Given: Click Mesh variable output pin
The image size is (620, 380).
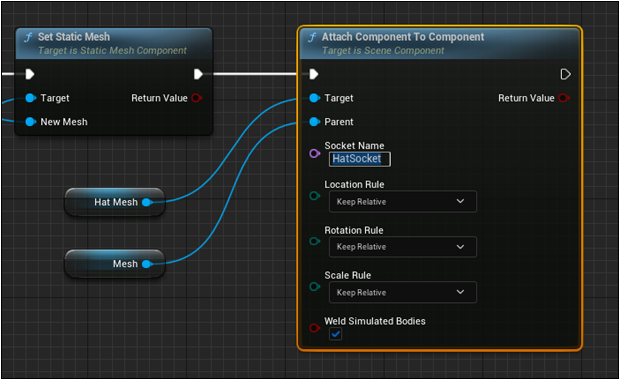Looking at the screenshot, I should tap(147, 264).
